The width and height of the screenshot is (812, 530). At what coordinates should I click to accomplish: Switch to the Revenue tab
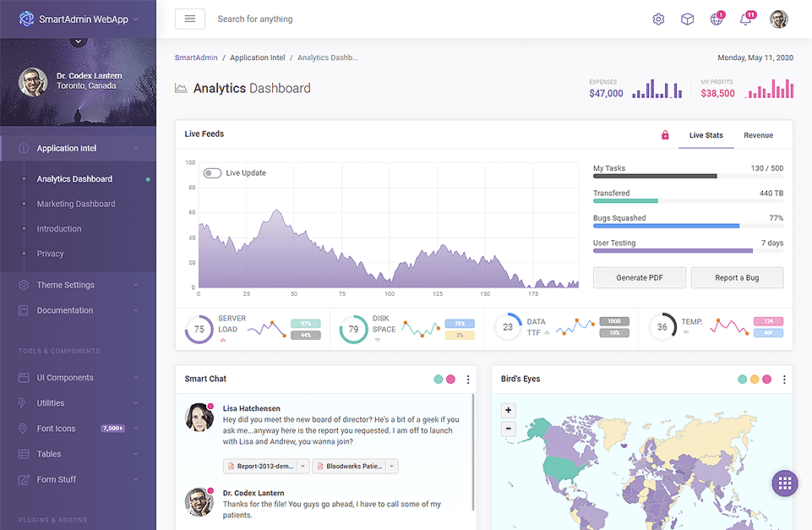pos(758,135)
